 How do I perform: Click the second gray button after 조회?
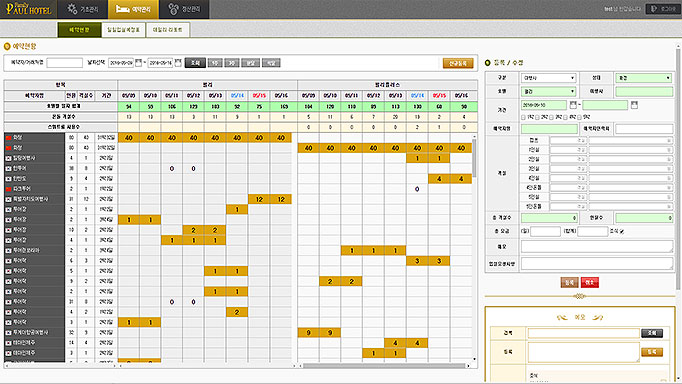tap(232, 63)
